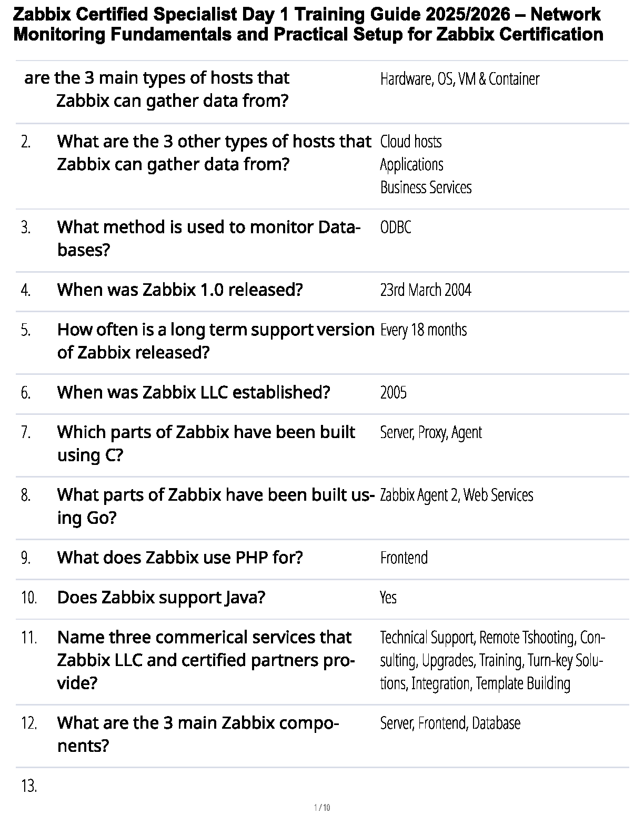This screenshot has width=644, height=834.
Task: Click the document title heading
Action: tap(308, 24)
